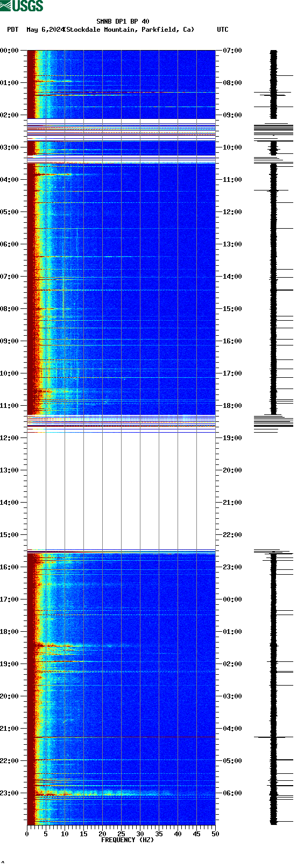Screen dimensions: 297x868
Task: Select the title text SMNB DP1 BP 40
Action: pyautogui.click(x=123, y=22)
